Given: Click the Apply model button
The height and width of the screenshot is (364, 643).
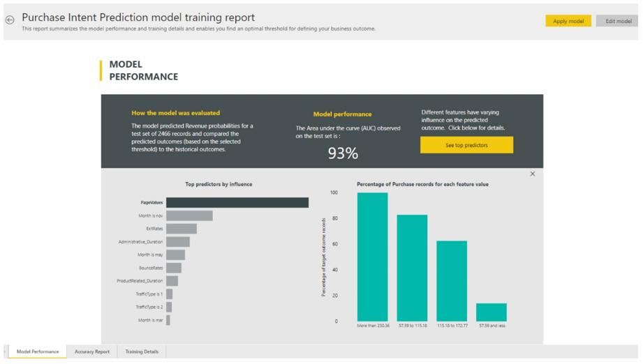Looking at the screenshot, I should tap(568, 21).
